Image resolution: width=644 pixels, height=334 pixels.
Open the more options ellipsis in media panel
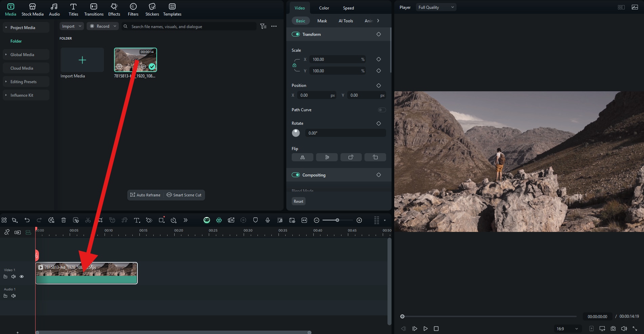click(274, 26)
